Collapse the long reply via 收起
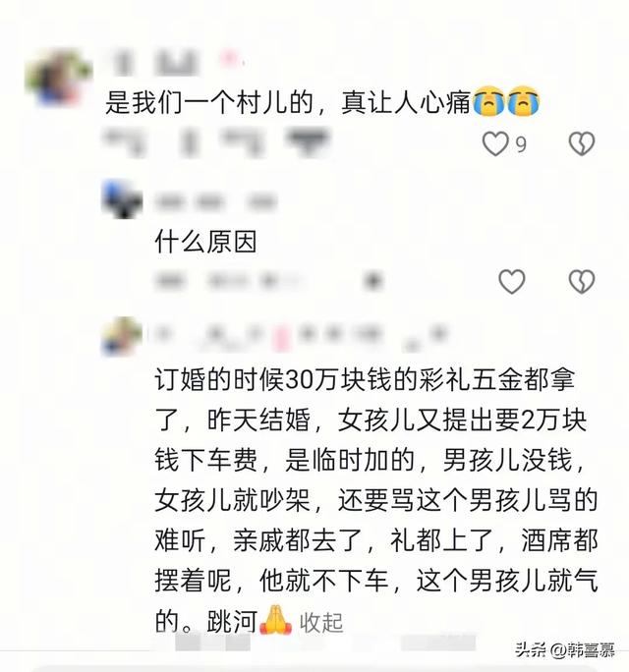Viewport: 629px width, 672px height. tap(321, 623)
